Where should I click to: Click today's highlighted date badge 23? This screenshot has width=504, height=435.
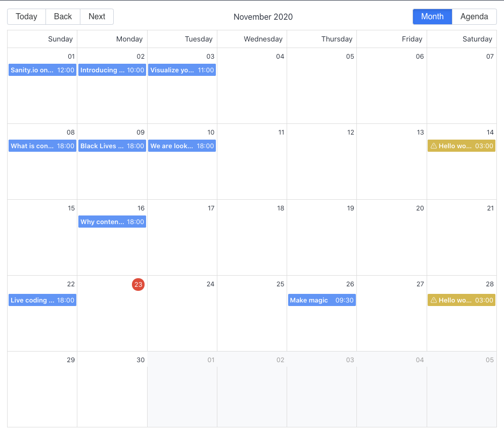pyautogui.click(x=138, y=284)
